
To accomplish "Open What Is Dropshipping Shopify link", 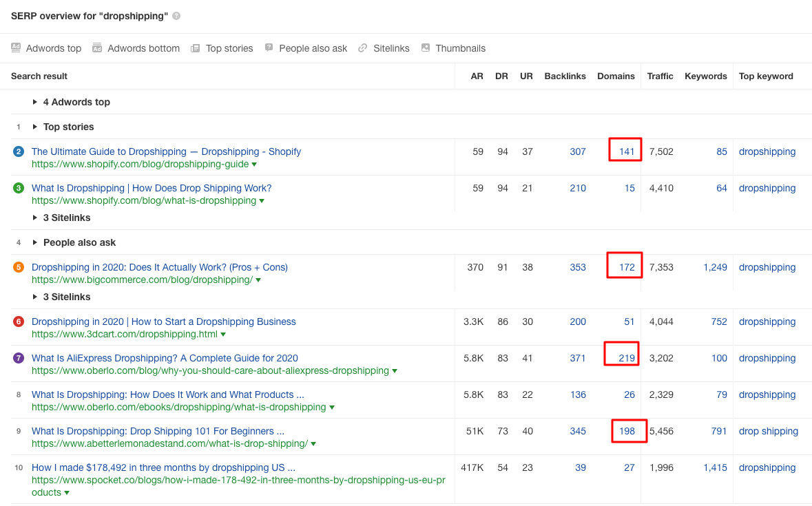I will pos(152,188).
